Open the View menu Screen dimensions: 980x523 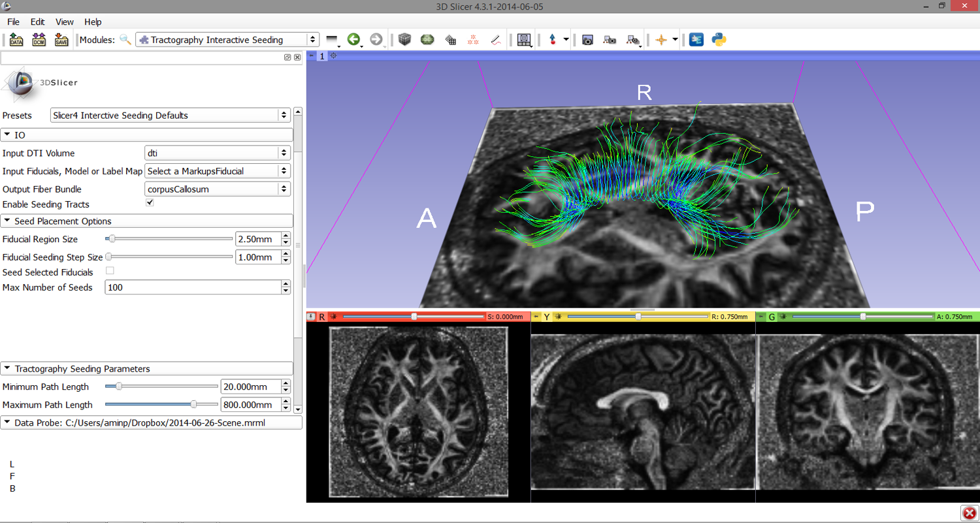[65, 22]
